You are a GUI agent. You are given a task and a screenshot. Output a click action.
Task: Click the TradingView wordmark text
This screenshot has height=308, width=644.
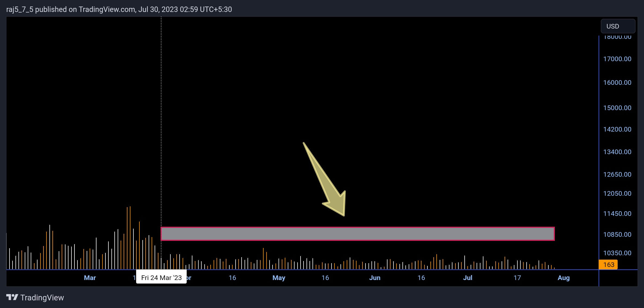pyautogui.click(x=42, y=298)
